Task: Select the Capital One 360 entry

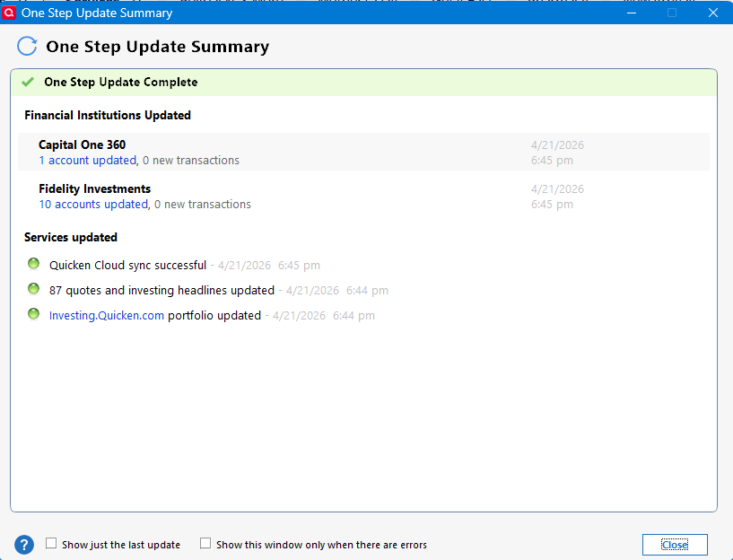Action: pos(363,152)
